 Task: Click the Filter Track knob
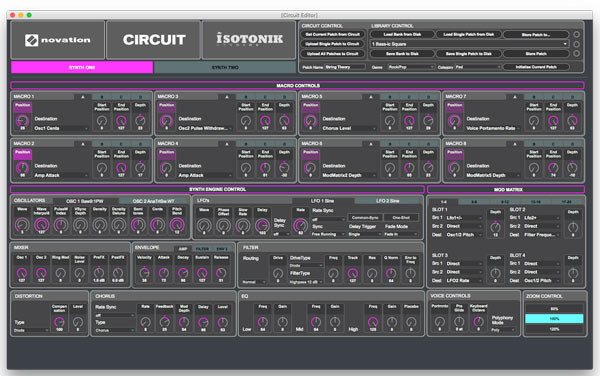click(352, 273)
